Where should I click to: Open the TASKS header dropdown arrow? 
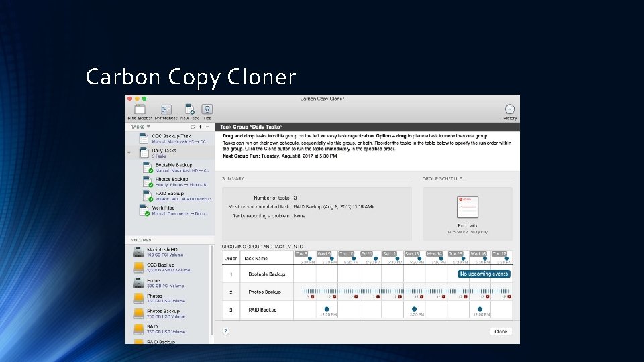148,127
